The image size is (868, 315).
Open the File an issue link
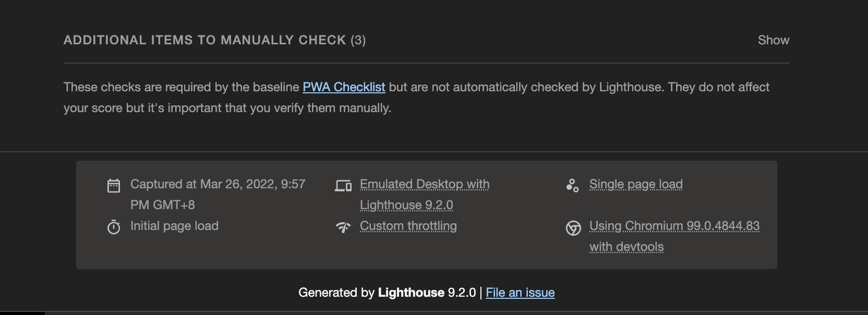[x=520, y=293]
